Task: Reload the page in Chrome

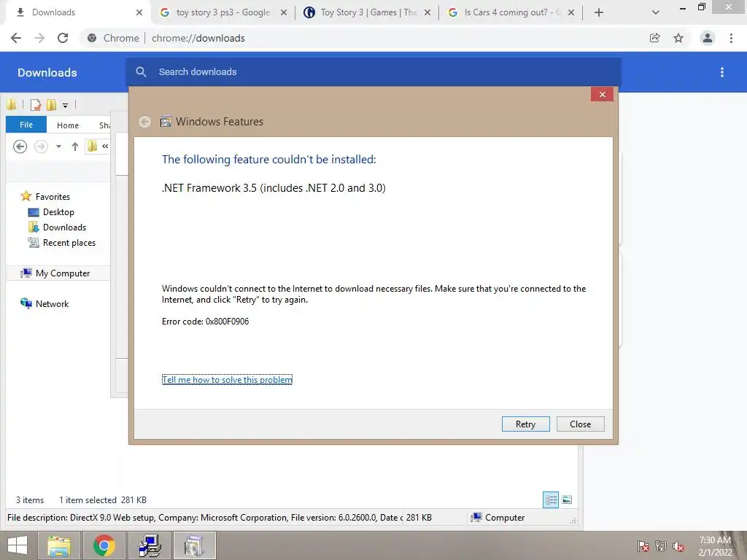Action: click(x=63, y=38)
